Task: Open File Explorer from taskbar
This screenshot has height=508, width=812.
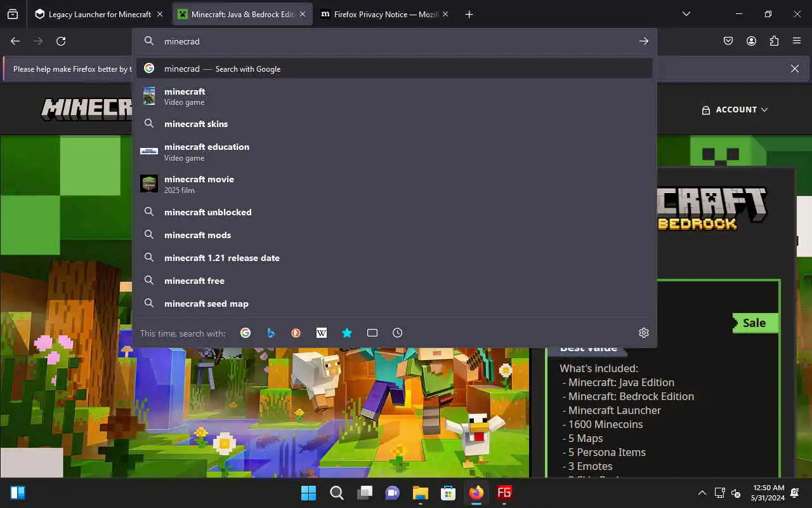Action: 420,493
